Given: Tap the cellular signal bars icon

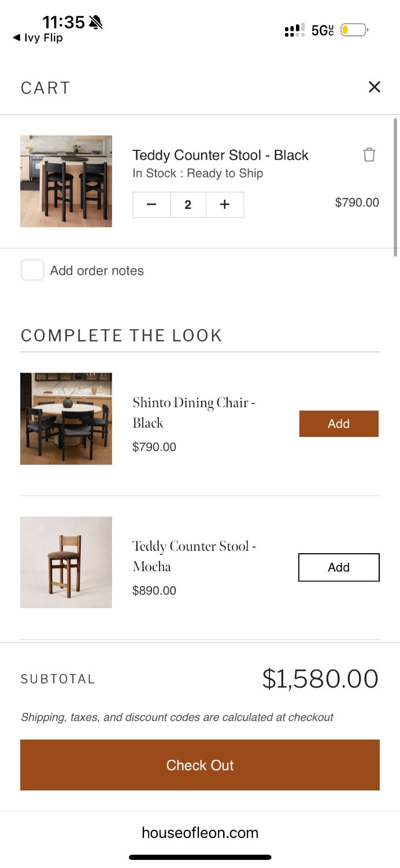Looking at the screenshot, I should 294,29.
